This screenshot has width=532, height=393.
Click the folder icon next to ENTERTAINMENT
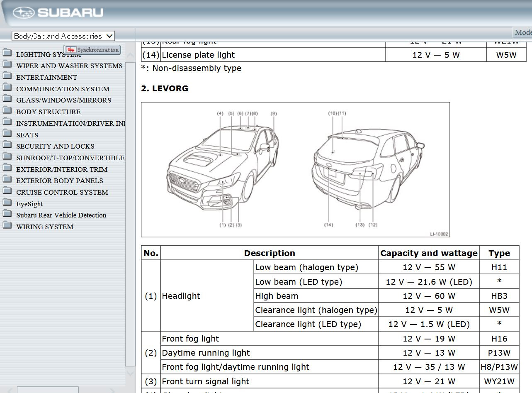click(x=7, y=76)
